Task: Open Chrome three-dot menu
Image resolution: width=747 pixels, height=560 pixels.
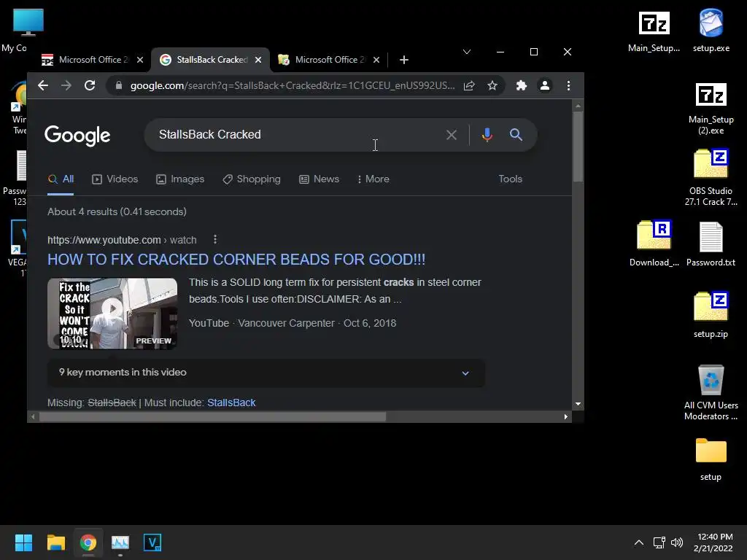Action: (568, 86)
